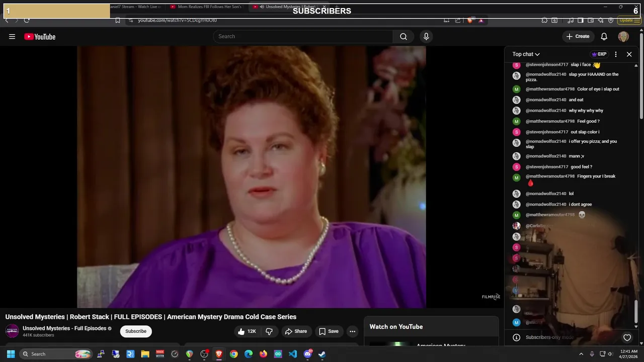Open Firefox from taskbar

(263, 354)
